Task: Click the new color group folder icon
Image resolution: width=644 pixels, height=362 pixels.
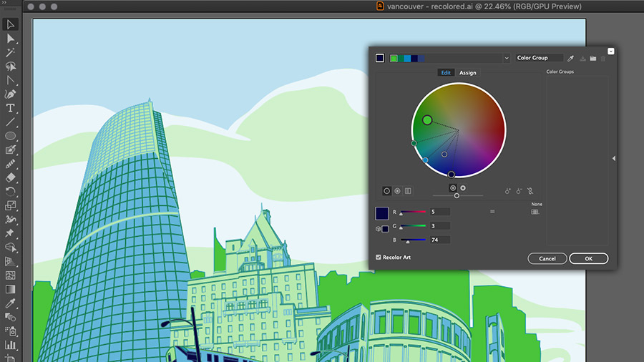Action: 593,58
